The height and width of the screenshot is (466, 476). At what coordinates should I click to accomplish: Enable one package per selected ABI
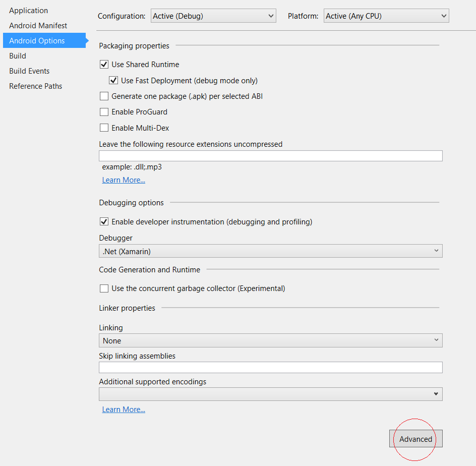click(104, 96)
